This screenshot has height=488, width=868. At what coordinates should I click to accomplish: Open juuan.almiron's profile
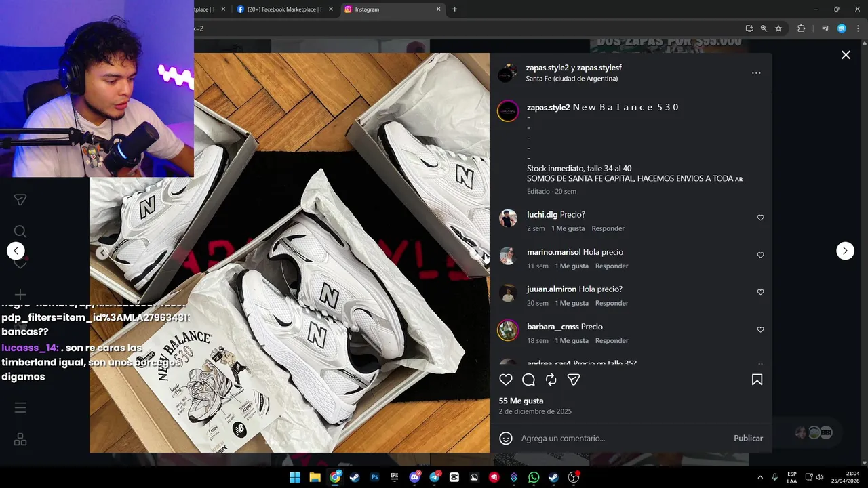(551, 289)
